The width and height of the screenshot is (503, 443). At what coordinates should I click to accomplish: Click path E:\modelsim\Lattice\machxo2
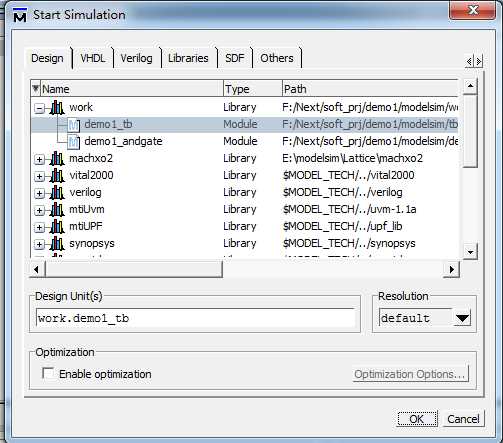click(353, 158)
